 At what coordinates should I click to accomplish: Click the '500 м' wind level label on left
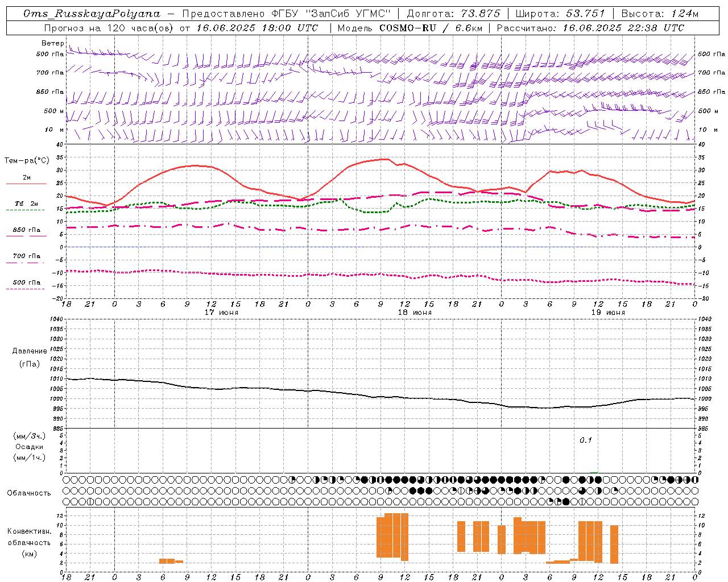(x=54, y=111)
